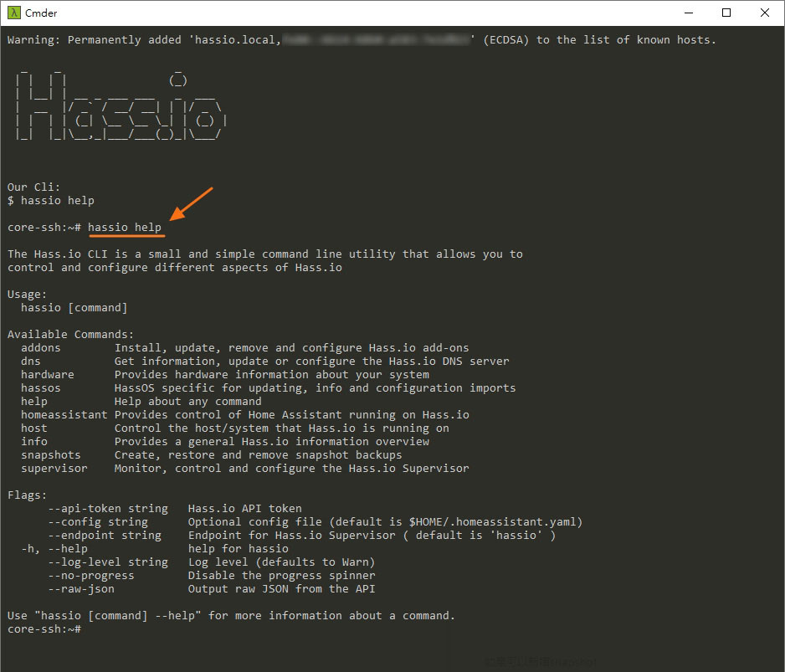Viewport: 785px width, 672px height.
Task: Minimize the Cmder window
Action: point(689,13)
